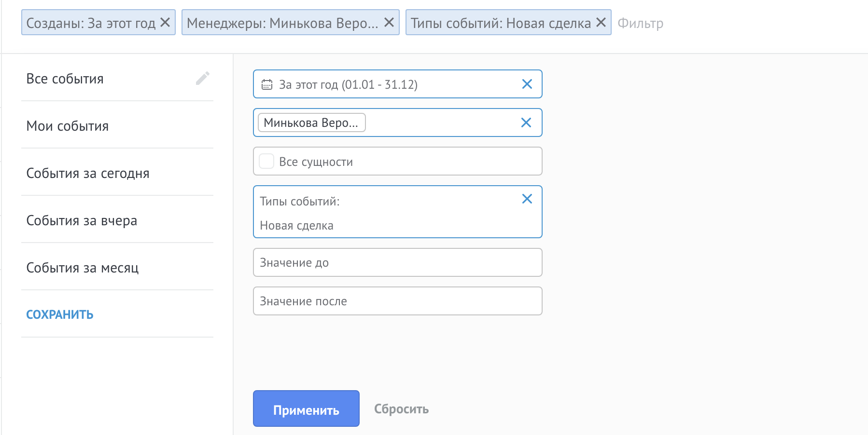Image resolution: width=868 pixels, height=435 pixels.
Task: Open the 'Все сущности' entity selector
Action: [x=398, y=161]
